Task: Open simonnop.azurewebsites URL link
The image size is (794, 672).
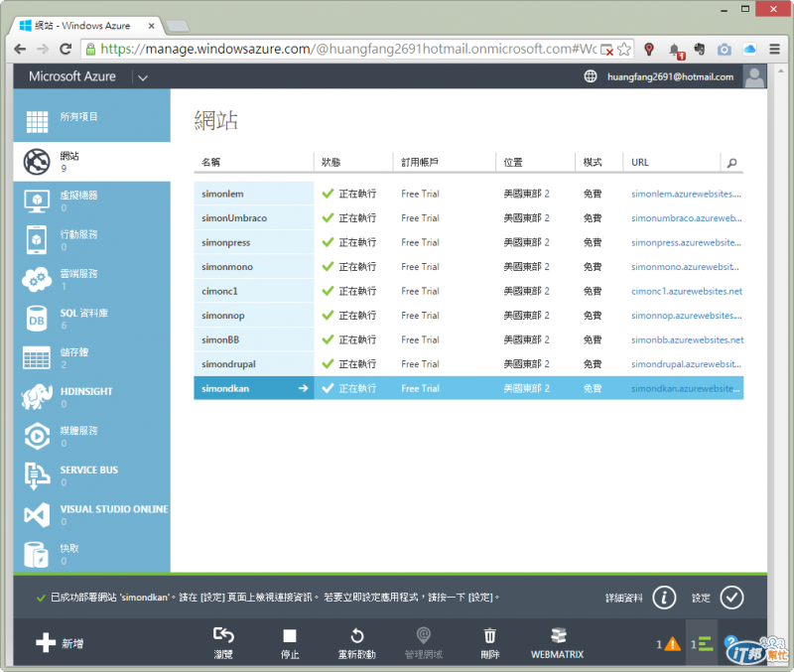Action: point(686,316)
